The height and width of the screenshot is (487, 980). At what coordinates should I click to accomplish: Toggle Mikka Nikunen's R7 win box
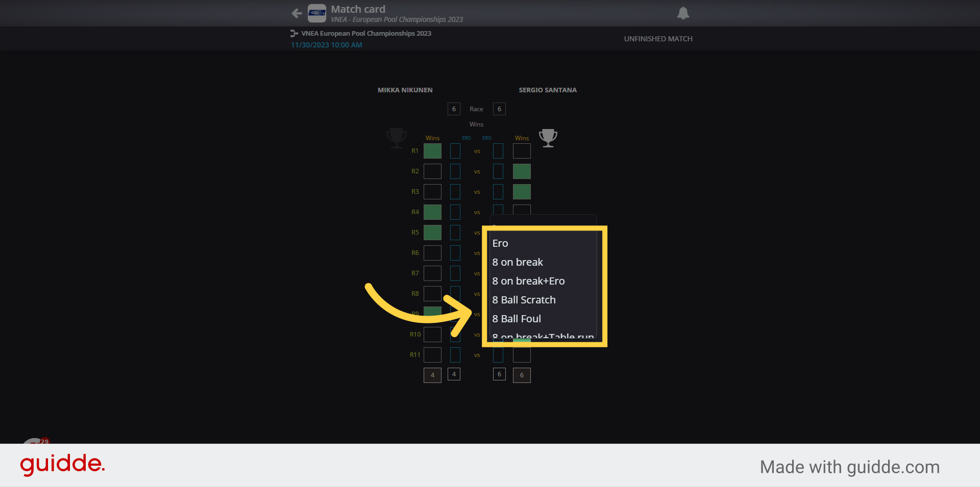click(432, 273)
